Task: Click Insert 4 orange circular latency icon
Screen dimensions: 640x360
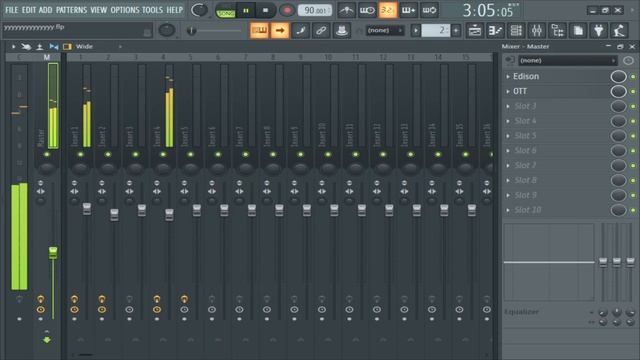Action: pos(157,310)
